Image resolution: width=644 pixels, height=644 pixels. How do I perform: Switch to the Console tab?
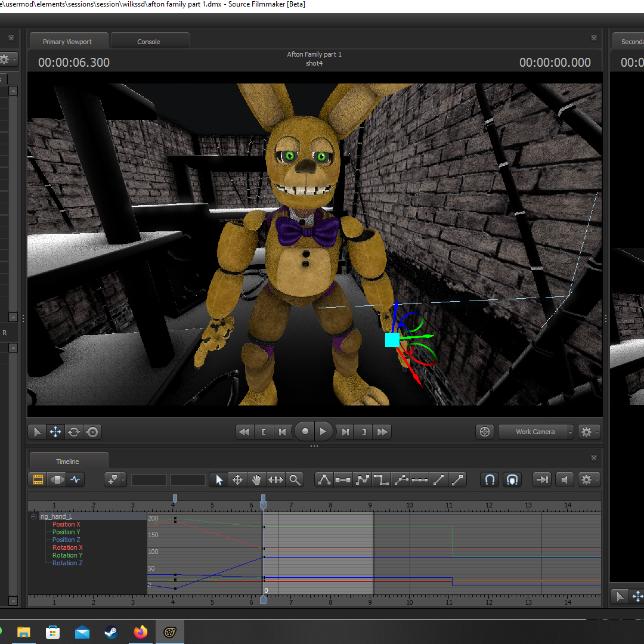pyautogui.click(x=148, y=42)
